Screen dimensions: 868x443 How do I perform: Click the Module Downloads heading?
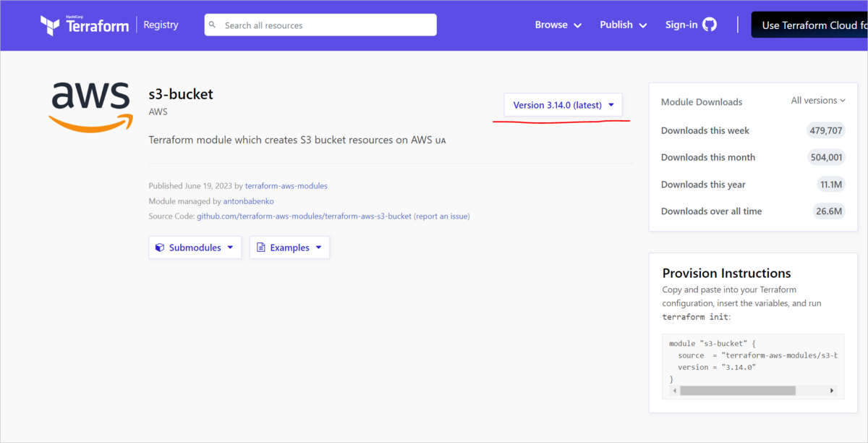pyautogui.click(x=702, y=102)
